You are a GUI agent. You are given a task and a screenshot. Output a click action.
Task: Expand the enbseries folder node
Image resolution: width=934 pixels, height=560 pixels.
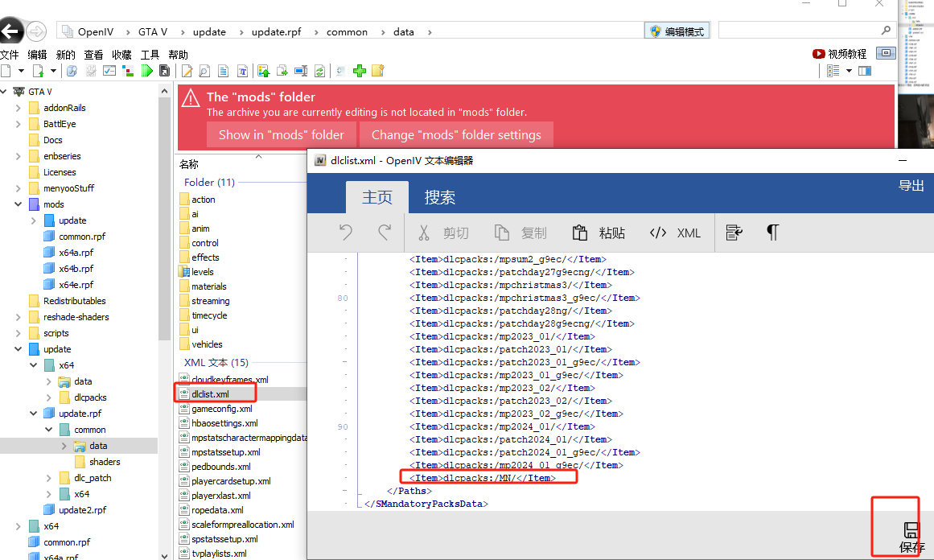click(18, 156)
